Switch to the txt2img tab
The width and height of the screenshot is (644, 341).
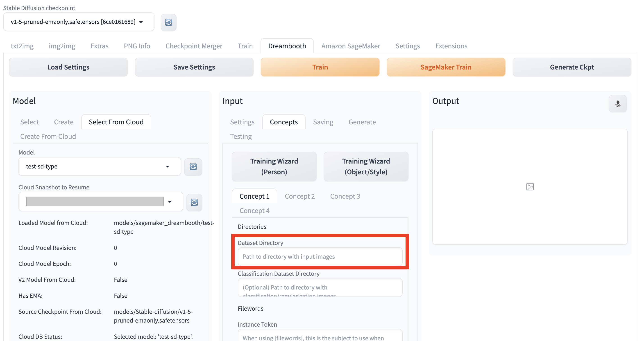coord(22,46)
